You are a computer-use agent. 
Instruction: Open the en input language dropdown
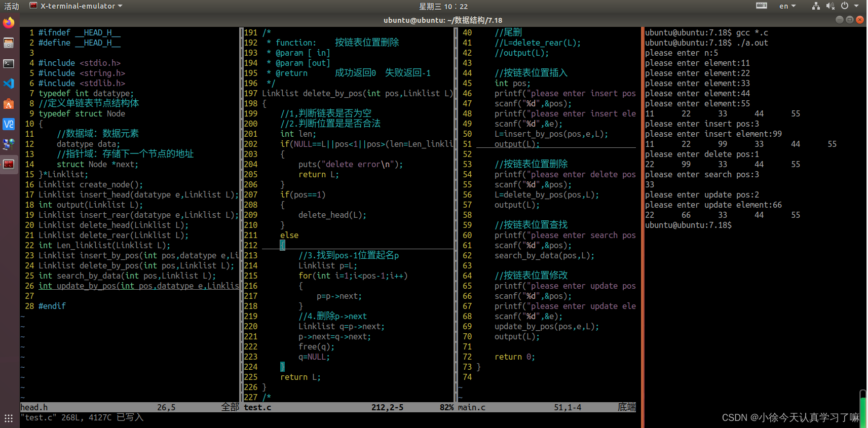(787, 6)
